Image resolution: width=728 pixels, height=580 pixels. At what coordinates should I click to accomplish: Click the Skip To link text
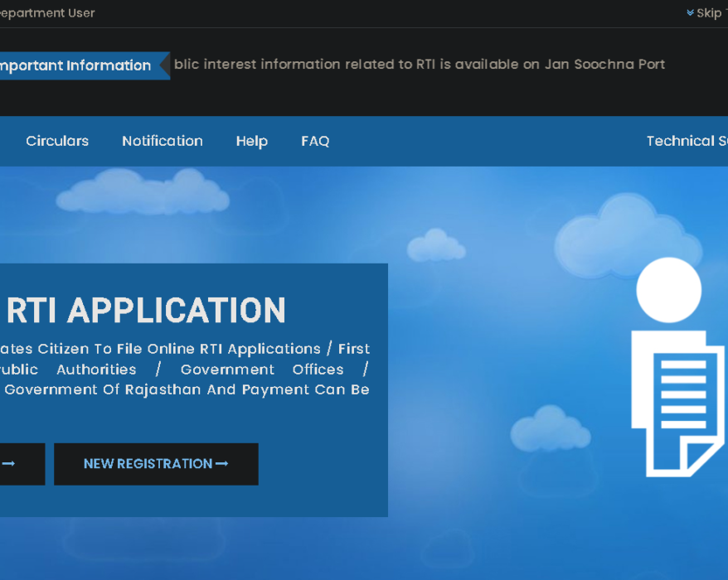711,13
